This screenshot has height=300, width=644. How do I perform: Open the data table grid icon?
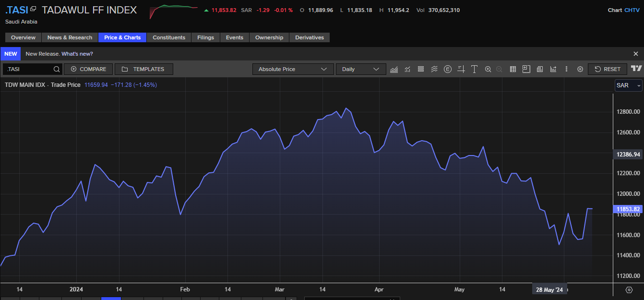513,69
